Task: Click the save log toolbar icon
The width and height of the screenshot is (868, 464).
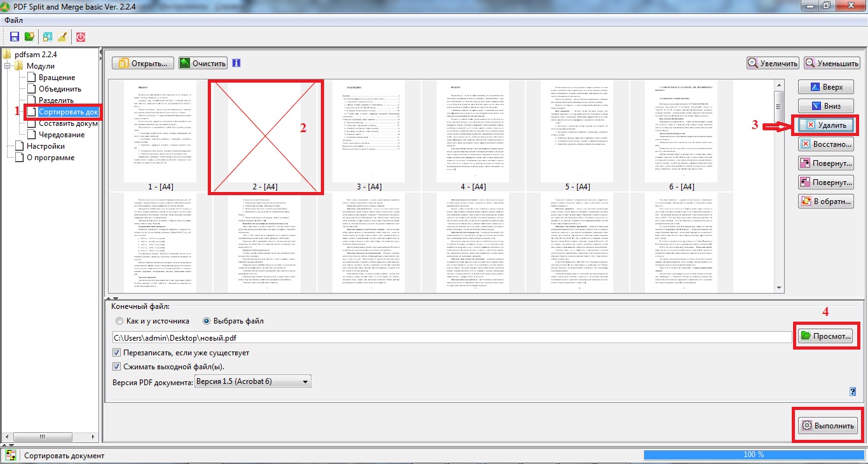Action: tap(48, 37)
